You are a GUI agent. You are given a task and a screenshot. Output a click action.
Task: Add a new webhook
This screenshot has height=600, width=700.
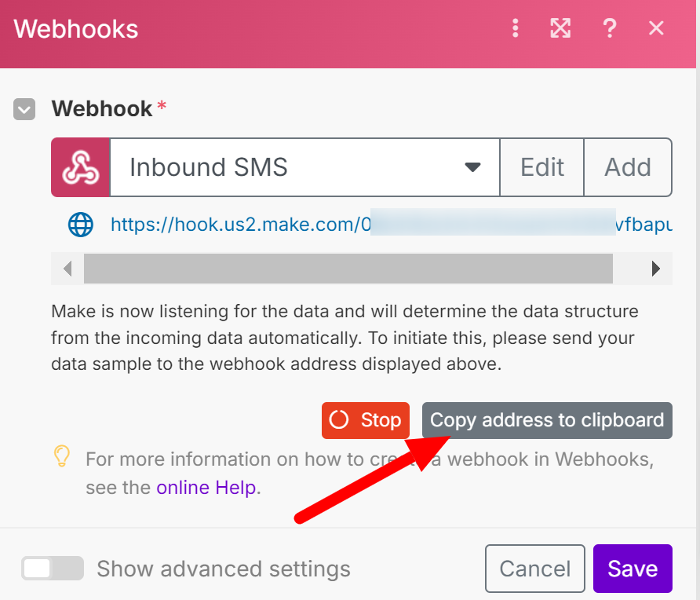tap(628, 167)
